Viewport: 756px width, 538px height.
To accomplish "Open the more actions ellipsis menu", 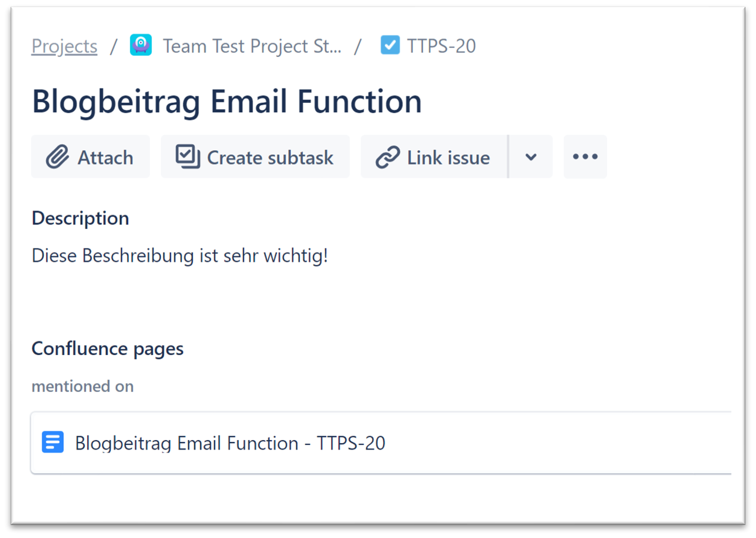I will tap(584, 156).
